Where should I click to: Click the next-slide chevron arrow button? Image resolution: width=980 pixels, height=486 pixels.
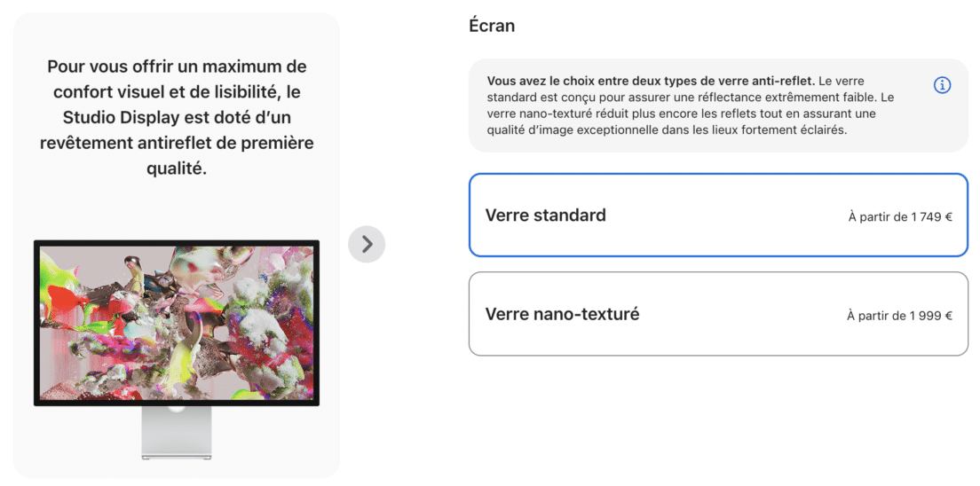367,244
